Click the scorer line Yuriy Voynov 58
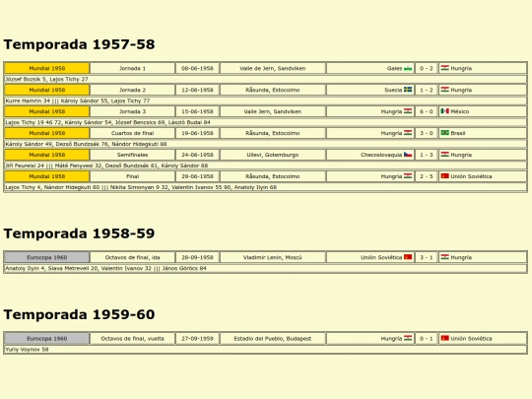Viewport: 532px width, 399px height. [x=266, y=349]
